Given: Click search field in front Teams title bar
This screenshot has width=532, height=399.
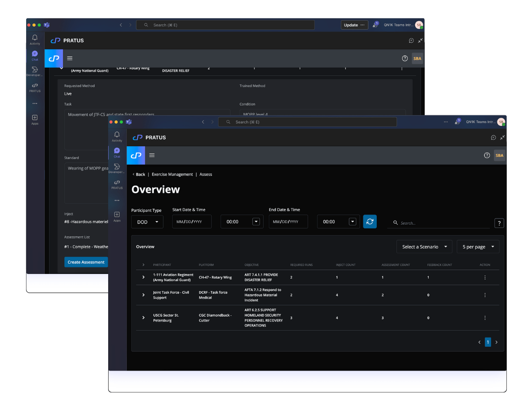Looking at the screenshot, I should pyautogui.click(x=307, y=122).
